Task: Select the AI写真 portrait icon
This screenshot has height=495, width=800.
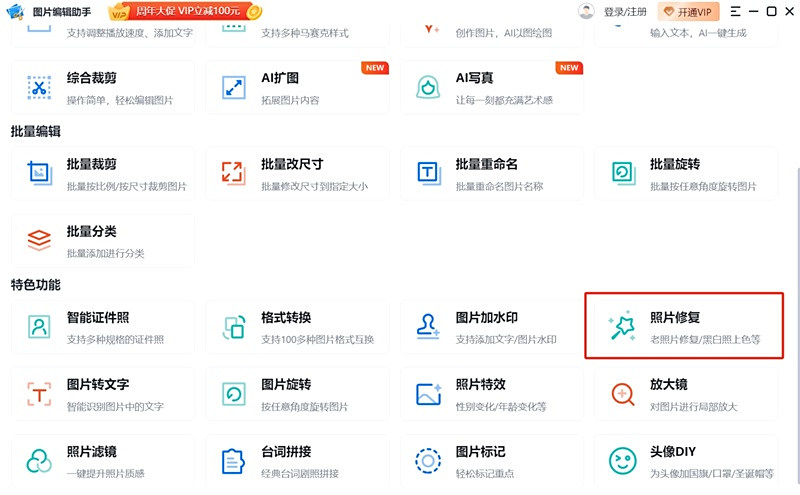Action: (428, 87)
